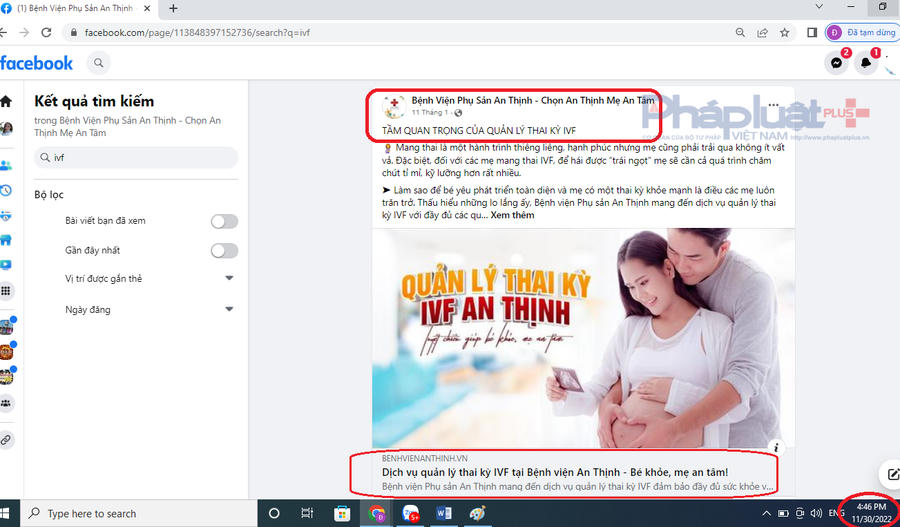900x527 pixels.
Task: Go to Home in left sidebar
Action: [6, 102]
